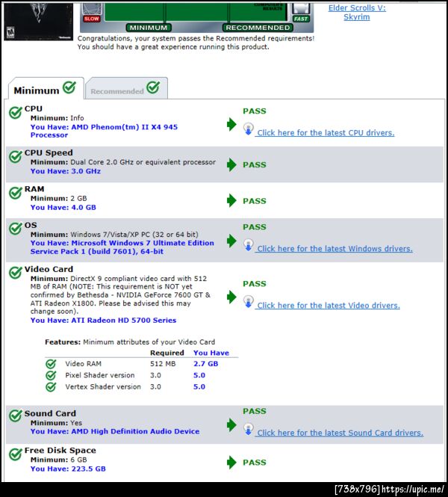Click the 'Dual Core 2.0 GHz or equivalent processor' text
The image size is (448, 497).
(143, 162)
